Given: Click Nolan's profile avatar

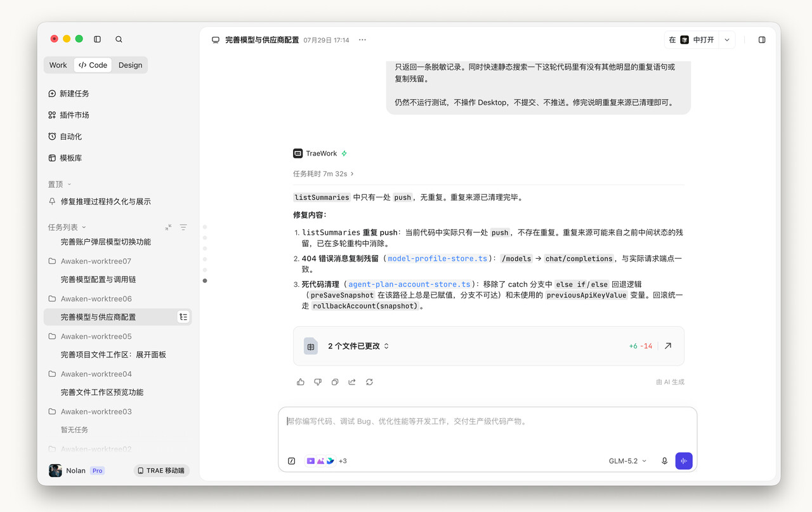Looking at the screenshot, I should coord(55,471).
